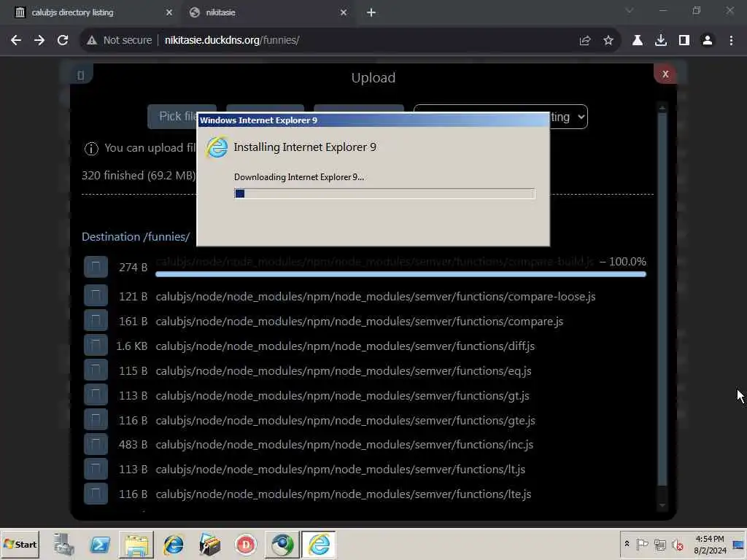Close the Upload dialog with red X
The width and height of the screenshot is (747, 560).
tap(665, 74)
